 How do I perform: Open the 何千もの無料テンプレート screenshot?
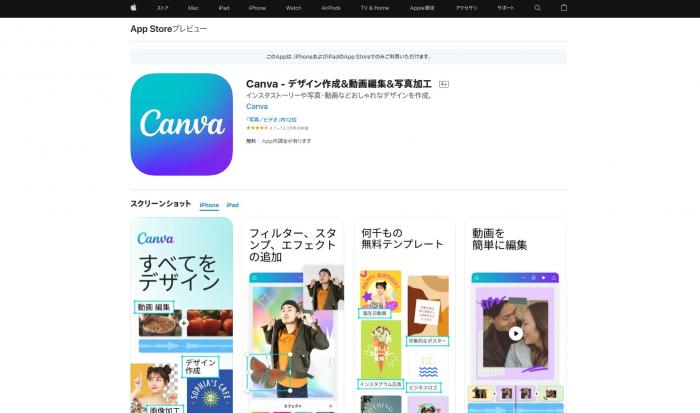point(404,315)
